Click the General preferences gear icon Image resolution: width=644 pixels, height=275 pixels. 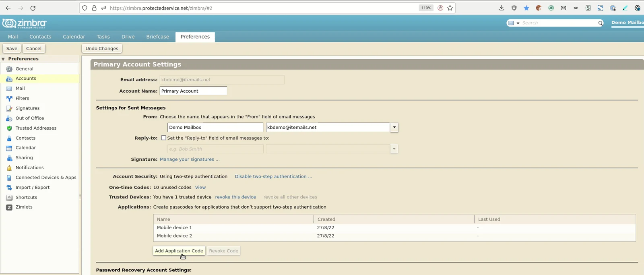click(9, 69)
